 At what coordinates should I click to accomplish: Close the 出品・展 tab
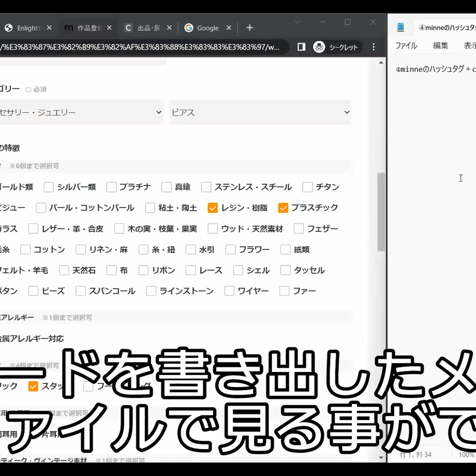[x=169, y=28]
